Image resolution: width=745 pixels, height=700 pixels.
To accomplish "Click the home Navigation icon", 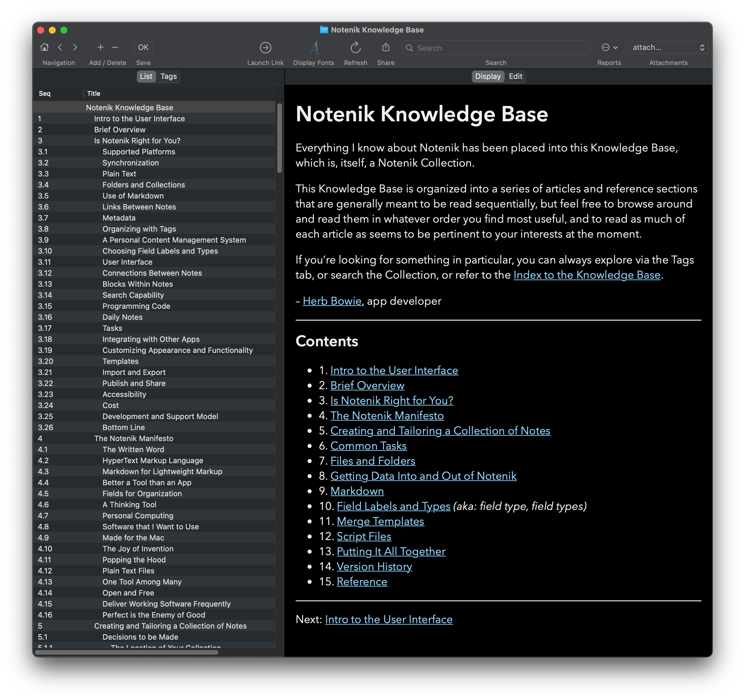I will click(45, 48).
